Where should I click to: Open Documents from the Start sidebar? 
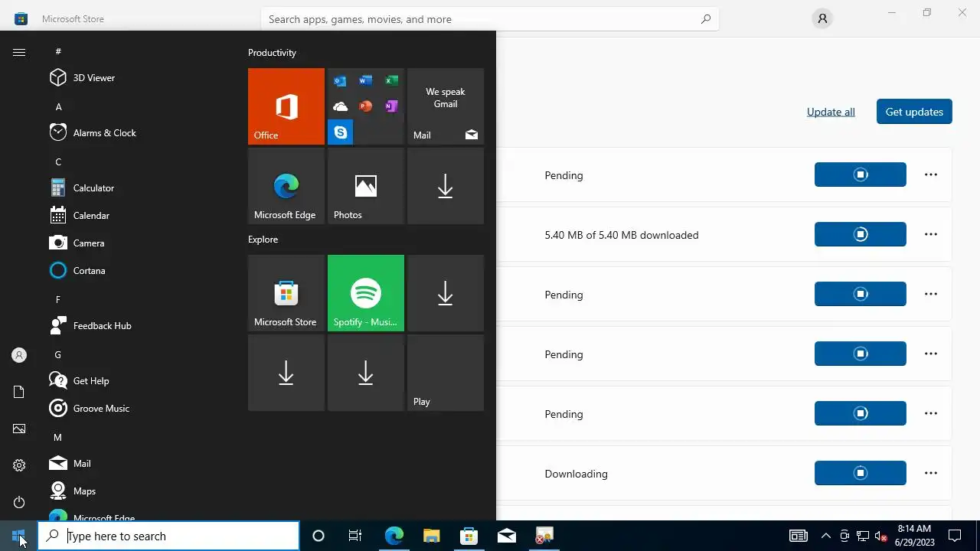[x=19, y=392]
